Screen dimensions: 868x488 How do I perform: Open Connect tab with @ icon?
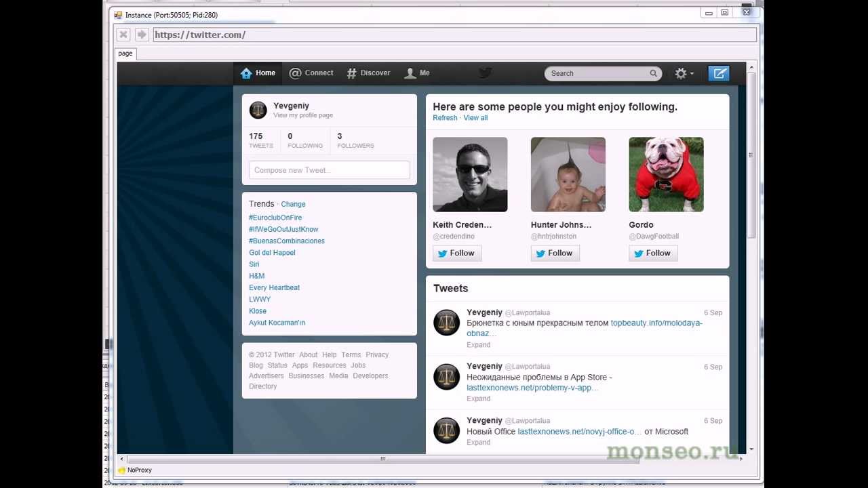click(x=311, y=73)
